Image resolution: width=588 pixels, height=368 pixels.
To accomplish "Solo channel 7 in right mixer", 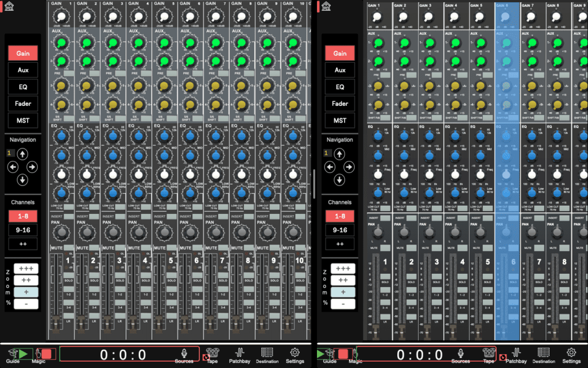I will (x=539, y=277).
